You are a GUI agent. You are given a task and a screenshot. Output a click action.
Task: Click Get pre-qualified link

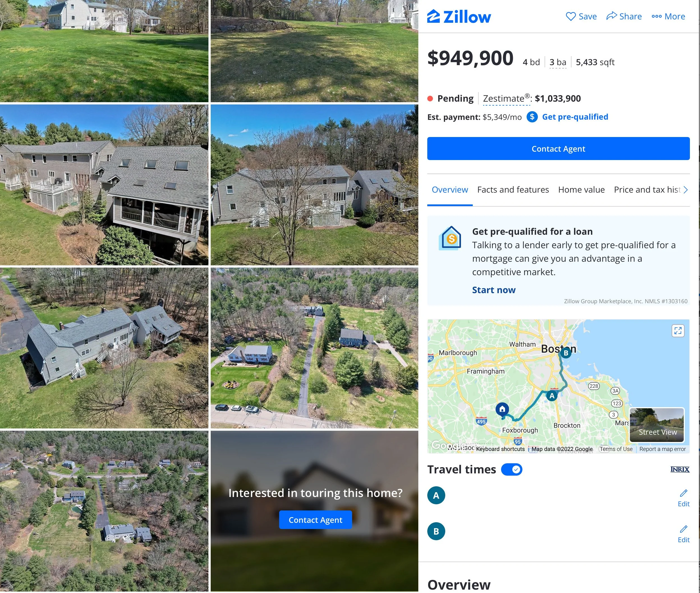575,117
